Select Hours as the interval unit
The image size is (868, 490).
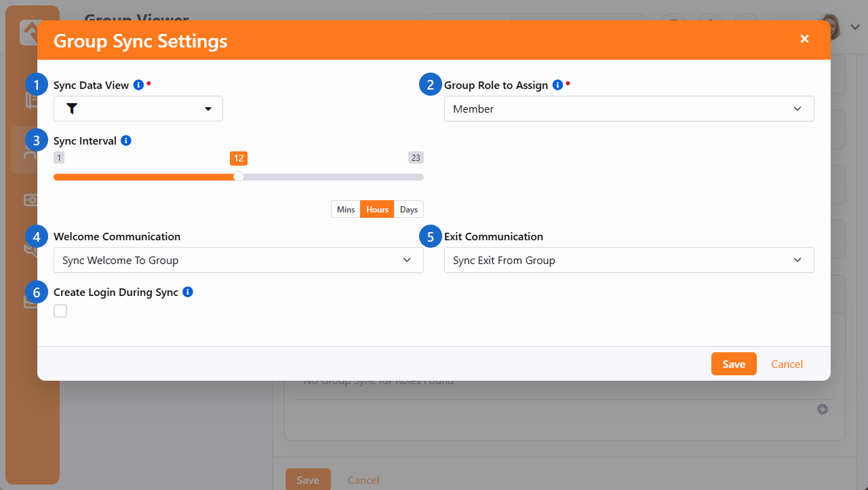pos(377,209)
